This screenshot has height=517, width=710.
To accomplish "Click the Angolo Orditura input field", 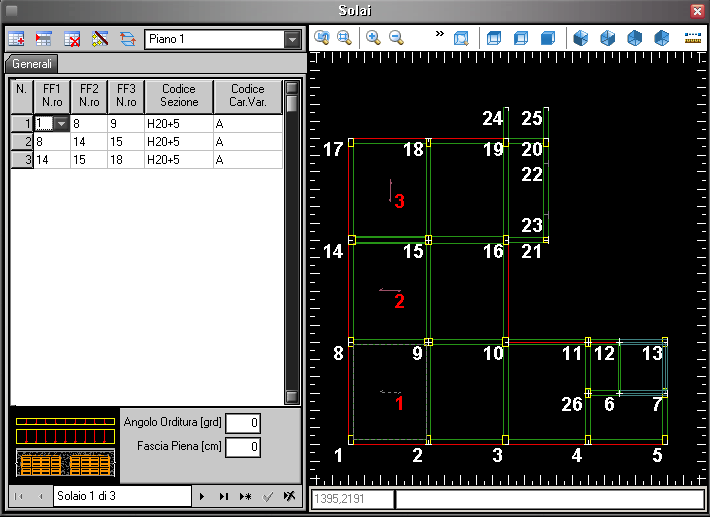I will [x=243, y=423].
